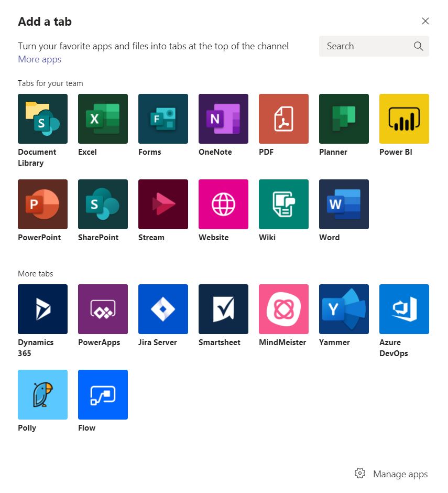Select the MindMeister app icon

[x=283, y=309]
